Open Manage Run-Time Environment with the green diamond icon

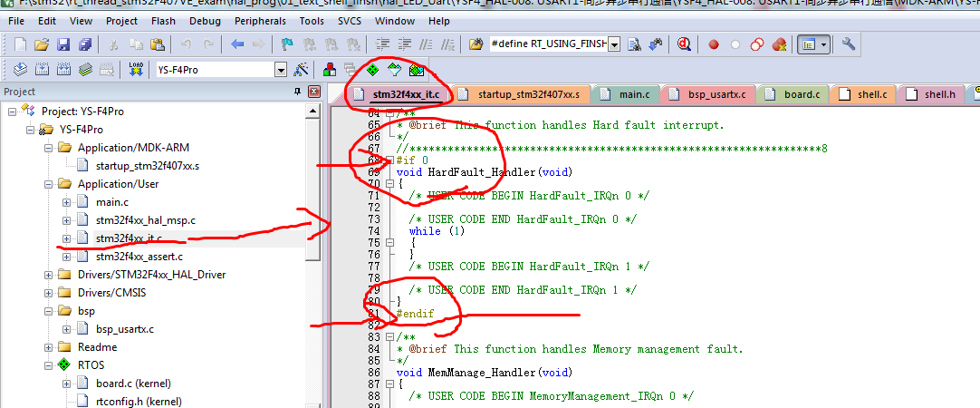(x=373, y=69)
